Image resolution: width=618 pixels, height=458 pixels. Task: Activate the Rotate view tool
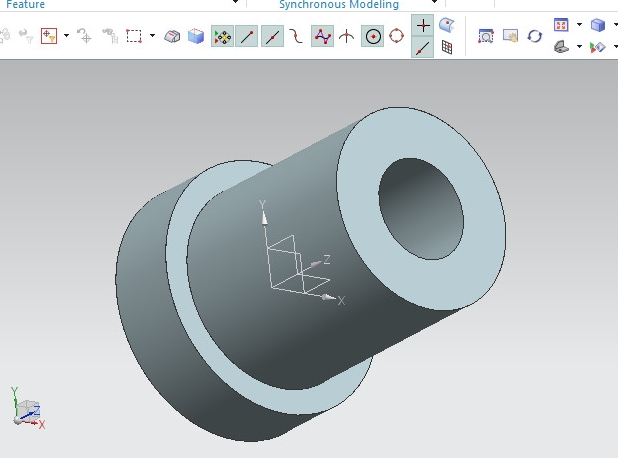tap(535, 36)
